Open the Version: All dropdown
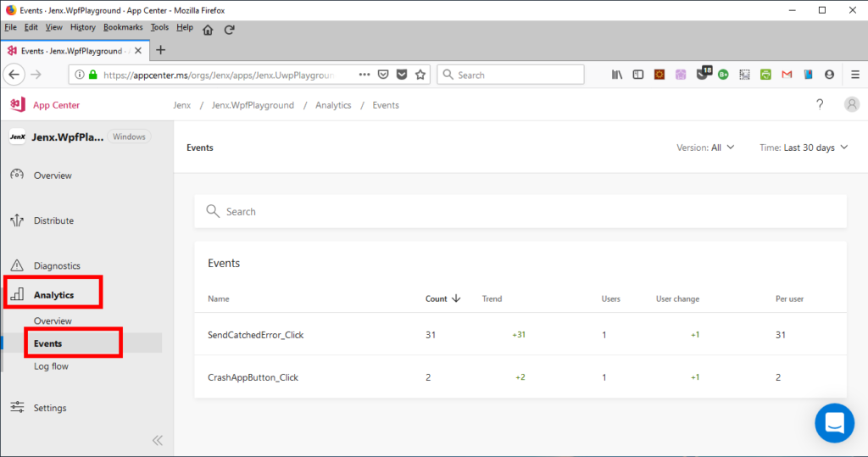This screenshot has height=457, width=868. [705, 148]
